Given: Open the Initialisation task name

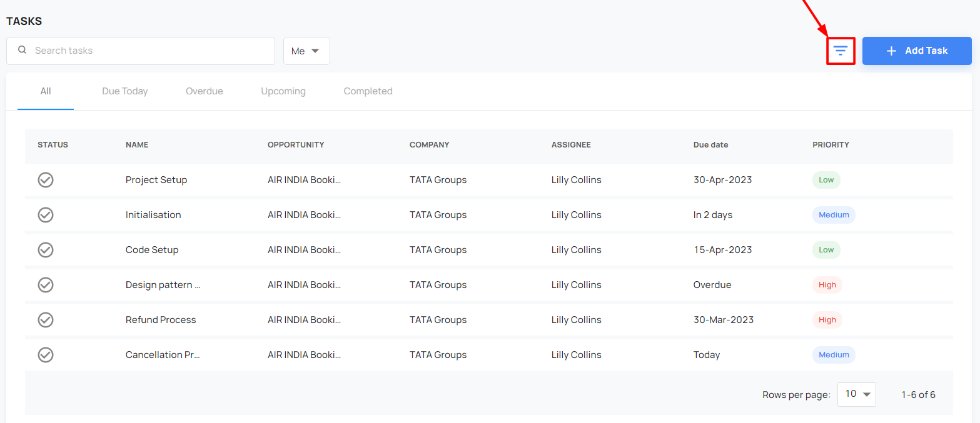Looking at the screenshot, I should (x=153, y=215).
